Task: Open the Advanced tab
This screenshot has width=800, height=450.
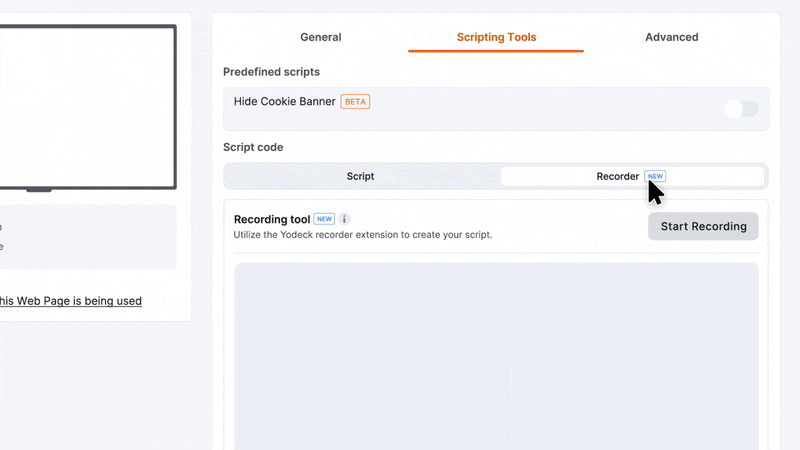Action: click(x=671, y=37)
